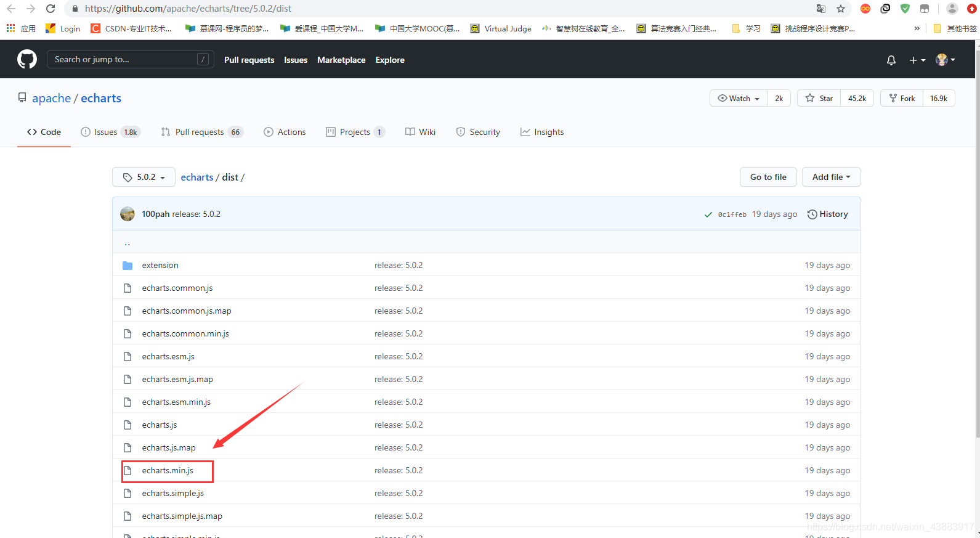
Task: Open the Watch dropdown
Action: pos(739,98)
